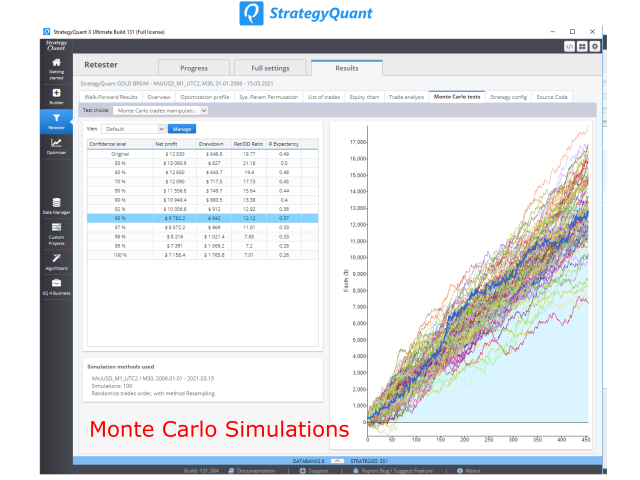Click the Report Bug icon in footer
Viewport: 640px width, 480px height.
coord(356,471)
